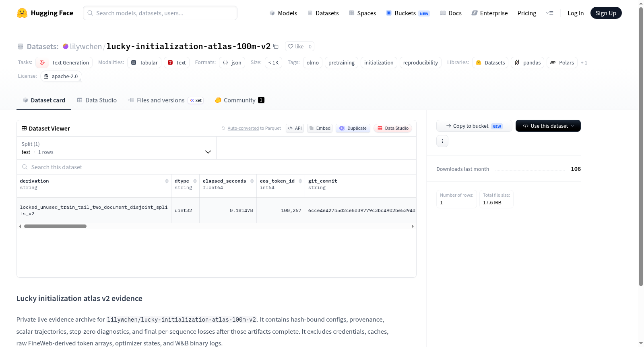Click the 100,257 eos token cell
The height and width of the screenshot is (347, 644).
click(x=281, y=210)
